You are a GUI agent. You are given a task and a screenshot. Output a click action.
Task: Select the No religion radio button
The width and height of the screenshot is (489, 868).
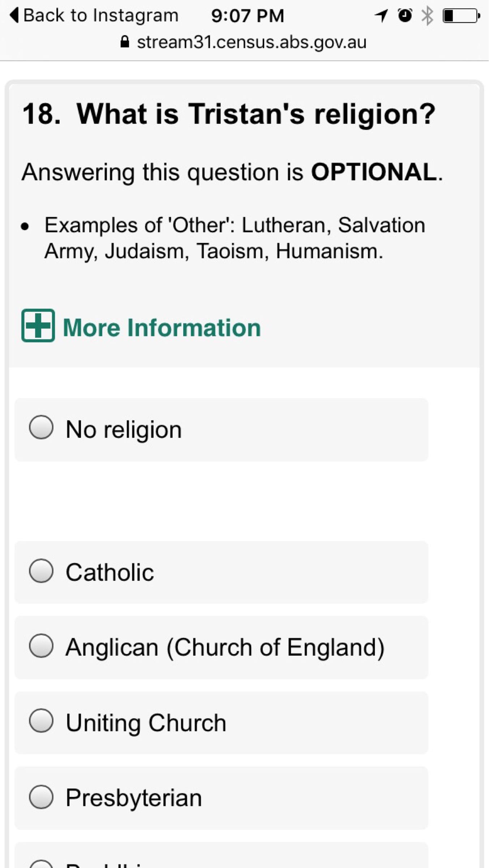point(41,427)
